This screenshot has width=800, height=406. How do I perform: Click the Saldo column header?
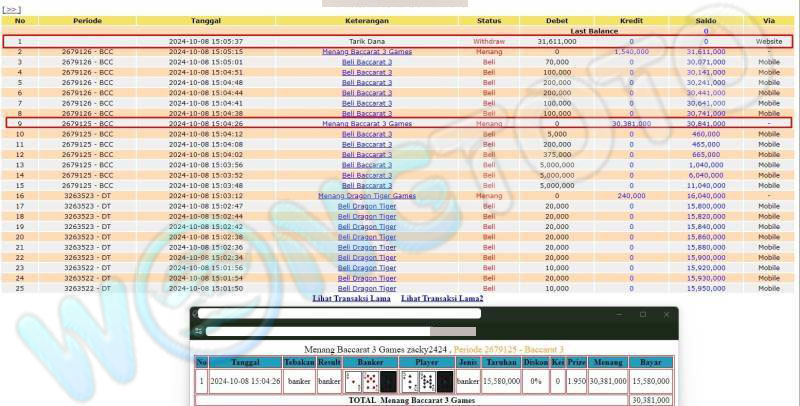[706, 21]
